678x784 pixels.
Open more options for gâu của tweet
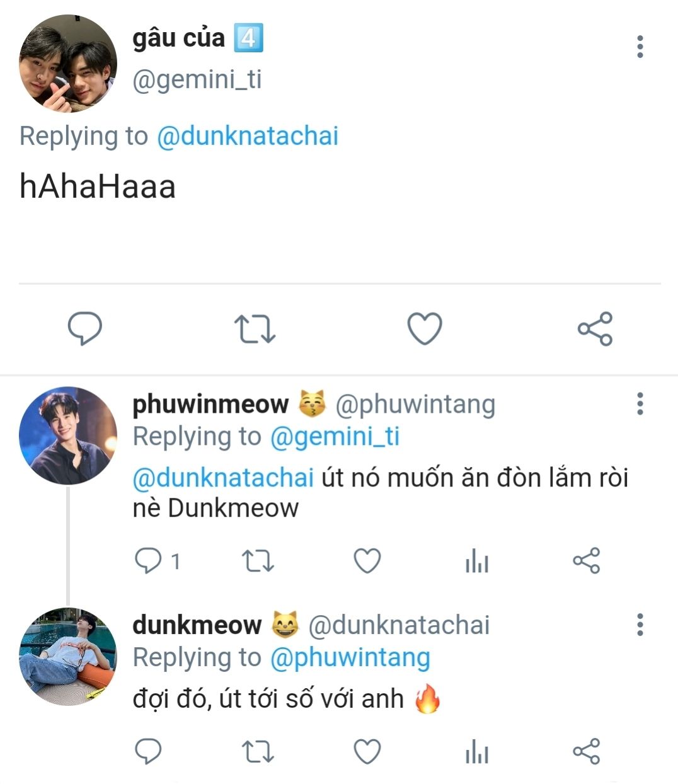(x=640, y=47)
